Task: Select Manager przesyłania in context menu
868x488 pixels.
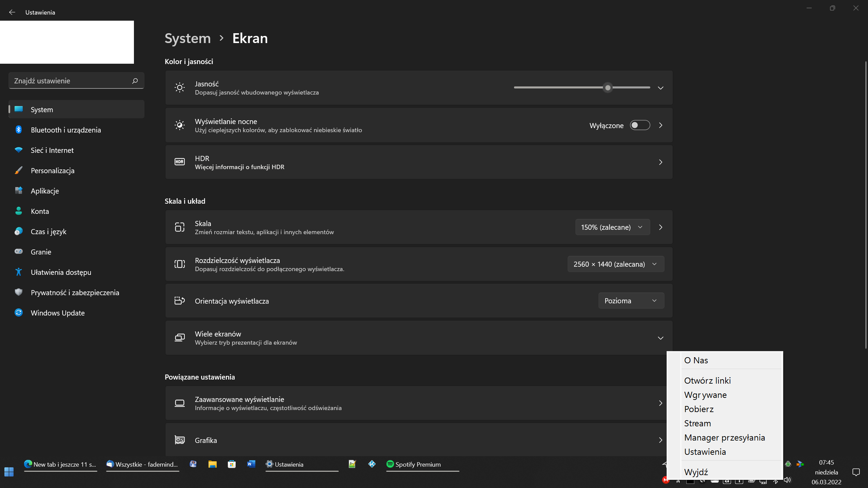Action: (x=724, y=438)
